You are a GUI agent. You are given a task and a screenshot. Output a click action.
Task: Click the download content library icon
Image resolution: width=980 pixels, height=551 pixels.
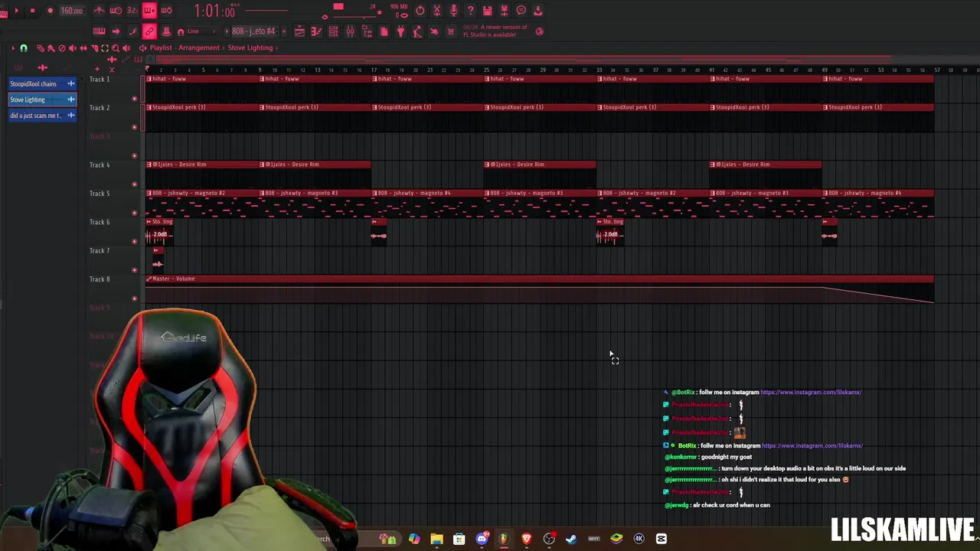click(537, 11)
